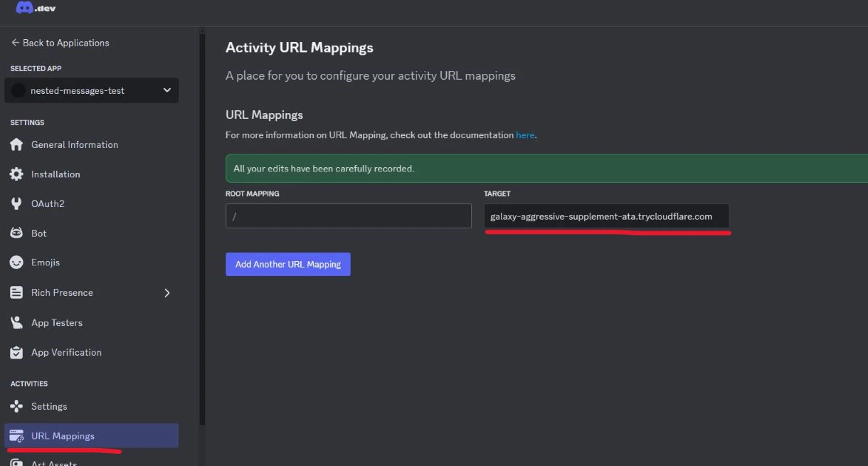Screen dimensions: 868x466
Task: Expand the Rich Presence submenu arrow
Action: 167,292
